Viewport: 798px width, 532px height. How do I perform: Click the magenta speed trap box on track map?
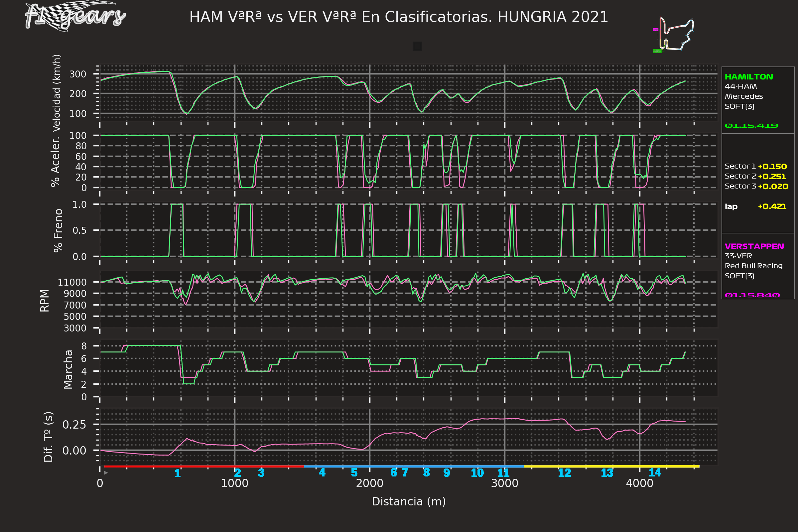(655, 30)
